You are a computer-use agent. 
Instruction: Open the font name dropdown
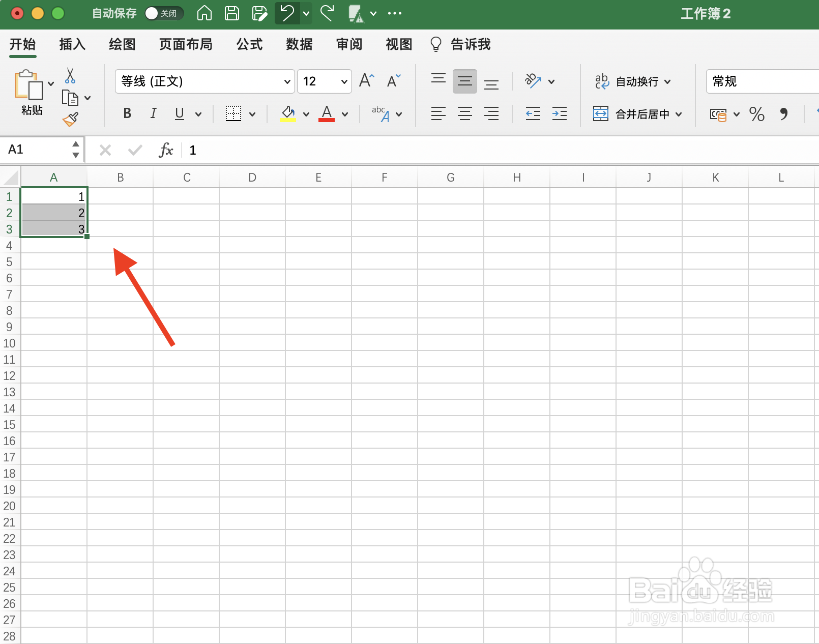287,81
